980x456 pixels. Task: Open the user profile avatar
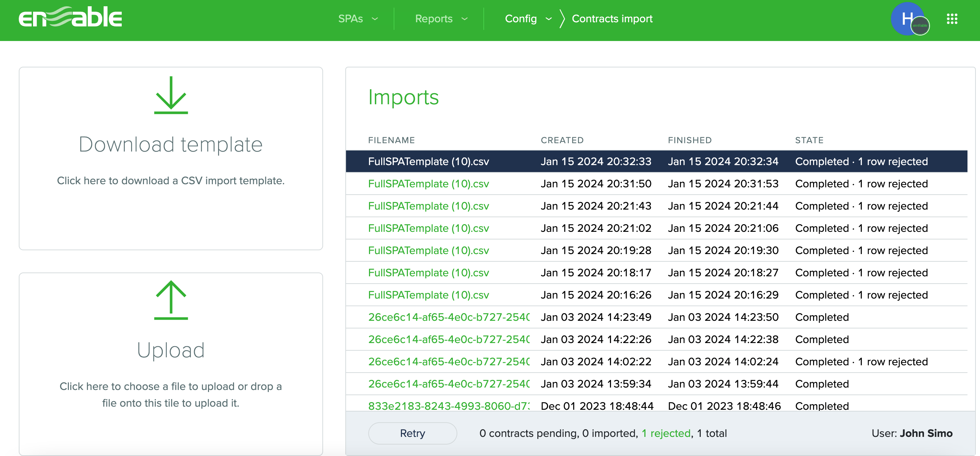click(x=908, y=19)
